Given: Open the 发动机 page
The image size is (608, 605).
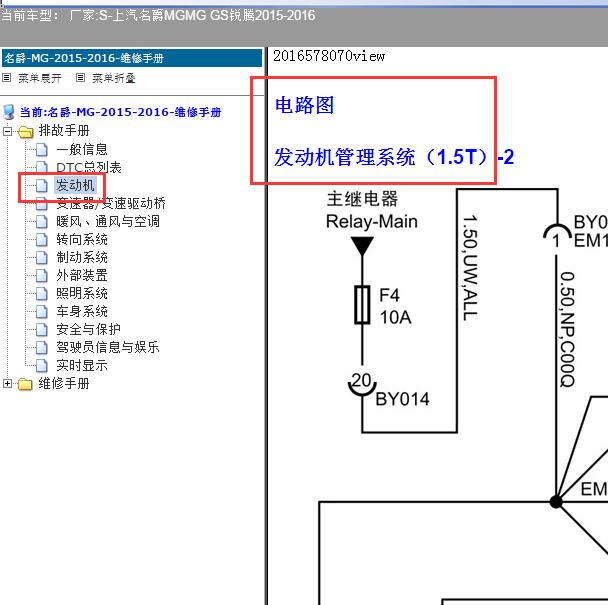Looking at the screenshot, I should coord(75,185).
